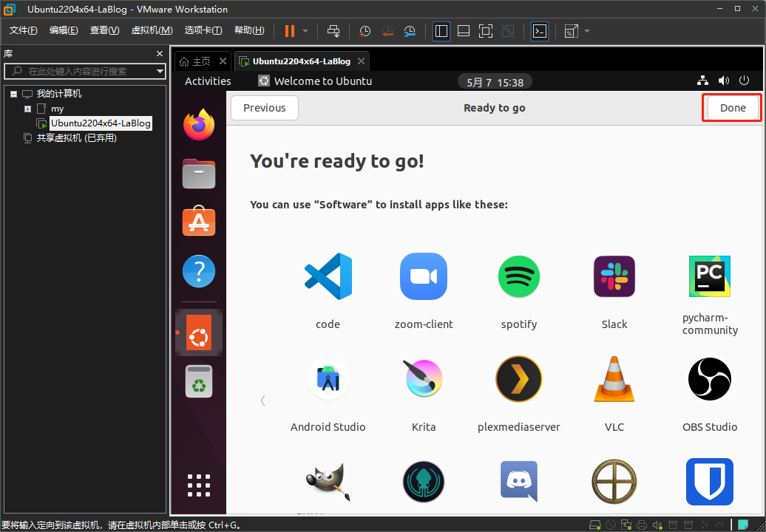The image size is (766, 532).
Task: Close the 主页 tab
Action: (223, 61)
